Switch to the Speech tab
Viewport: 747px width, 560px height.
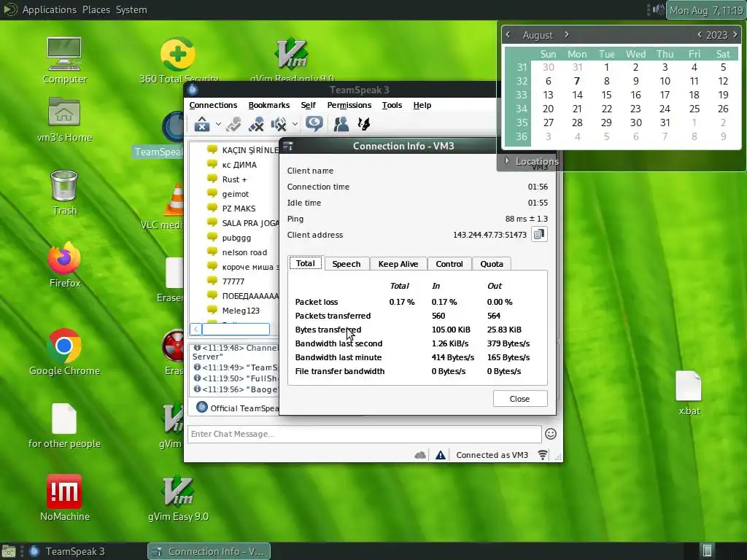point(347,264)
